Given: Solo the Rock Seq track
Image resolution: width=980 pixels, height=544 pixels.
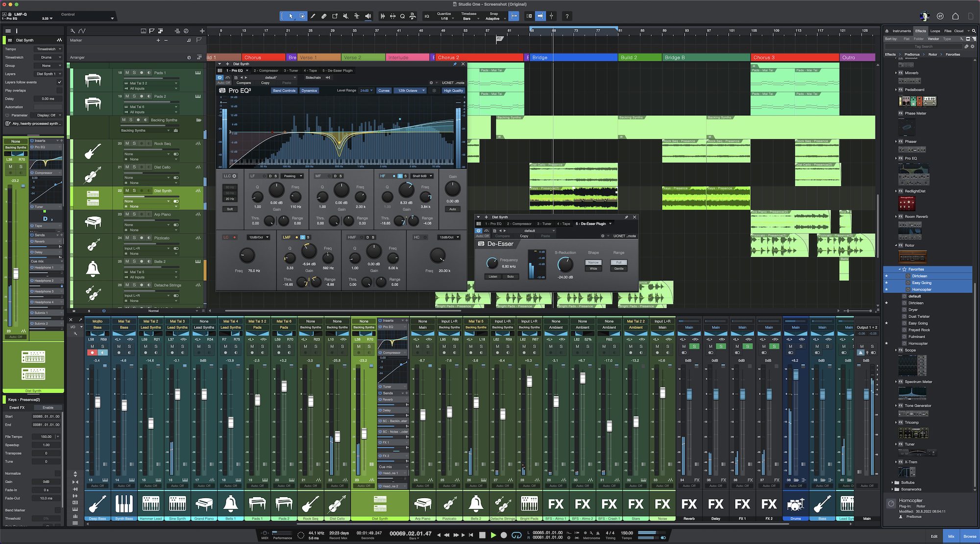Looking at the screenshot, I should point(134,144).
